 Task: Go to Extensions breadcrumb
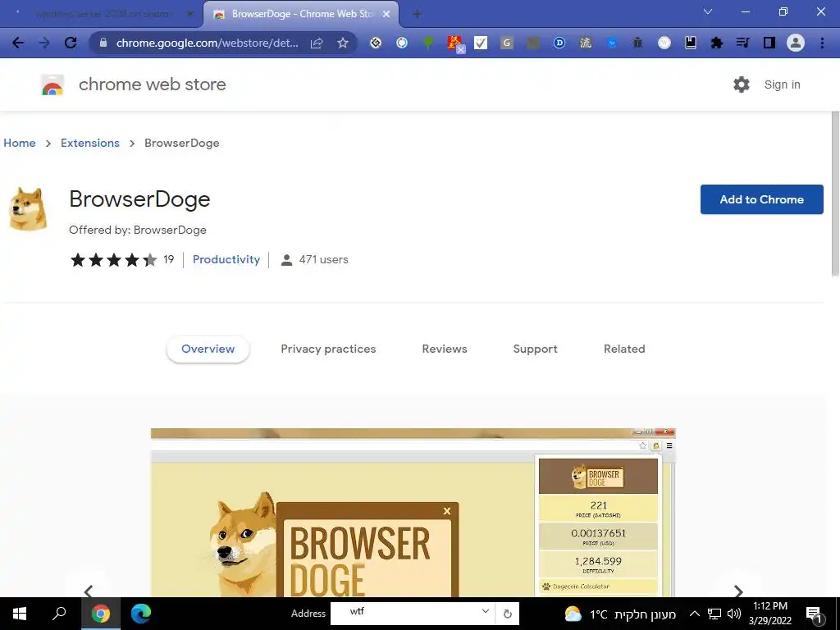point(90,143)
